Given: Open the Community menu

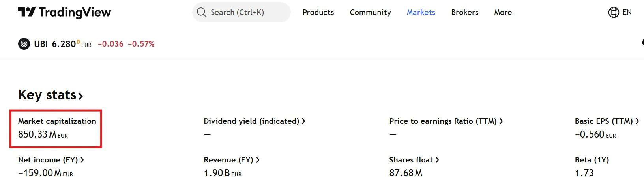Looking at the screenshot, I should point(370,12).
